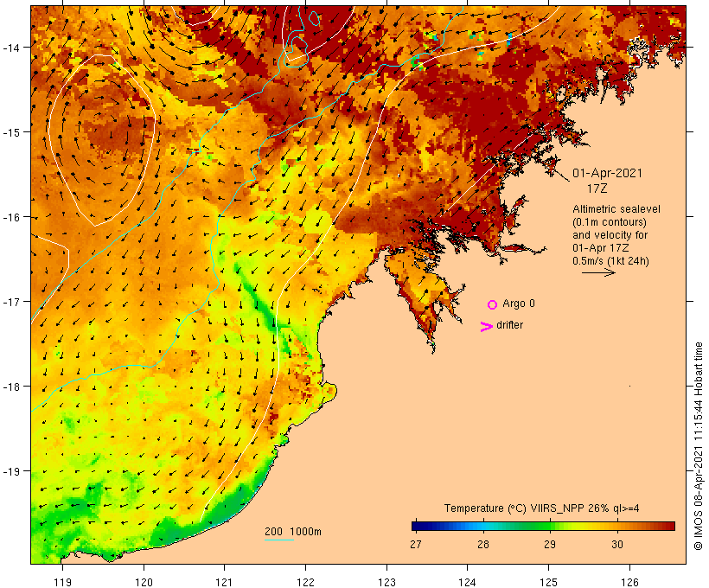The width and height of the screenshot is (709, 588).
Task: Click colorbar tick label 30
Action: coord(617,545)
